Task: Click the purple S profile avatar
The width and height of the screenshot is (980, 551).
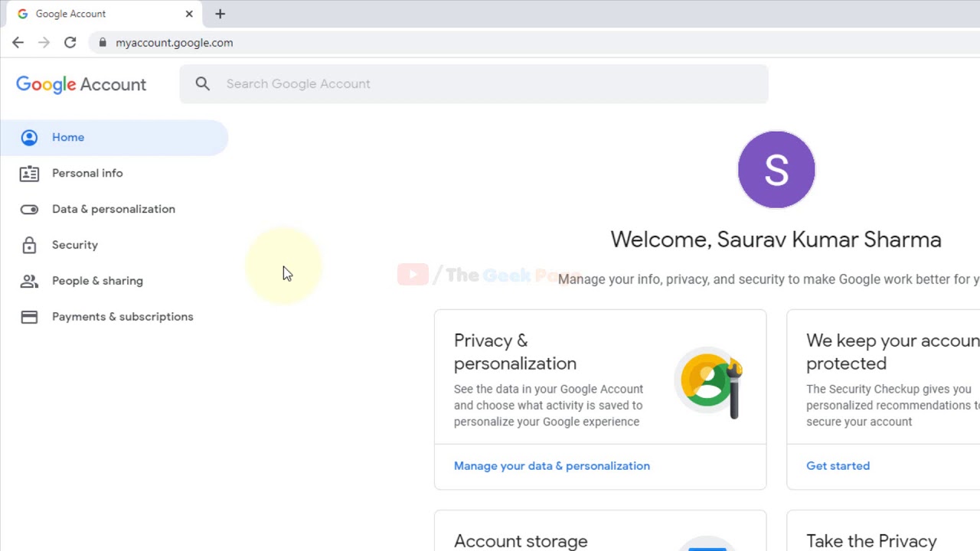Action: point(776,170)
